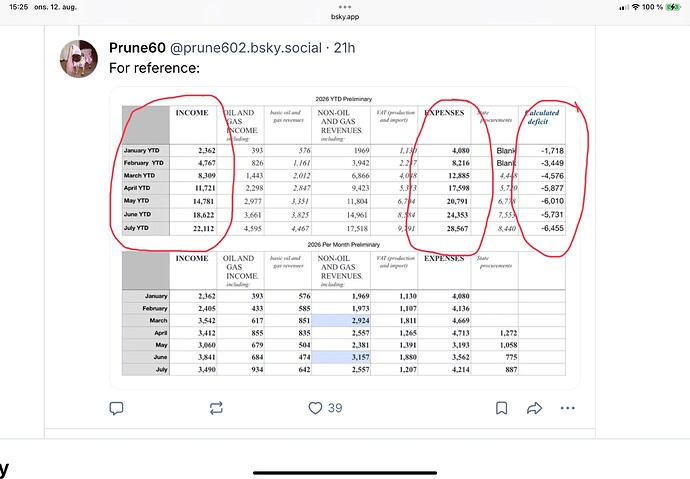Open the three-dot multitasking menu at top

click(345, 7)
